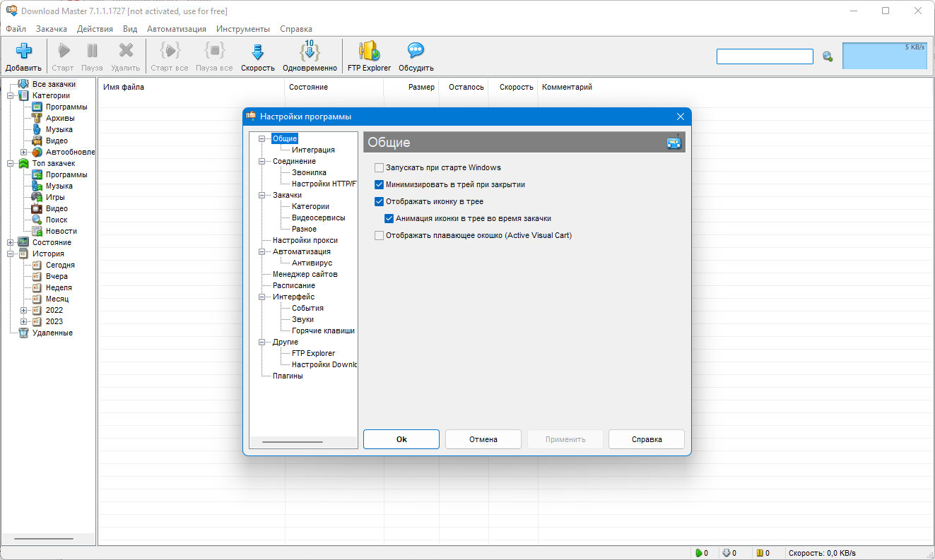Expand the 2022 history node
Screen dimensions: 935x560
pos(23,310)
